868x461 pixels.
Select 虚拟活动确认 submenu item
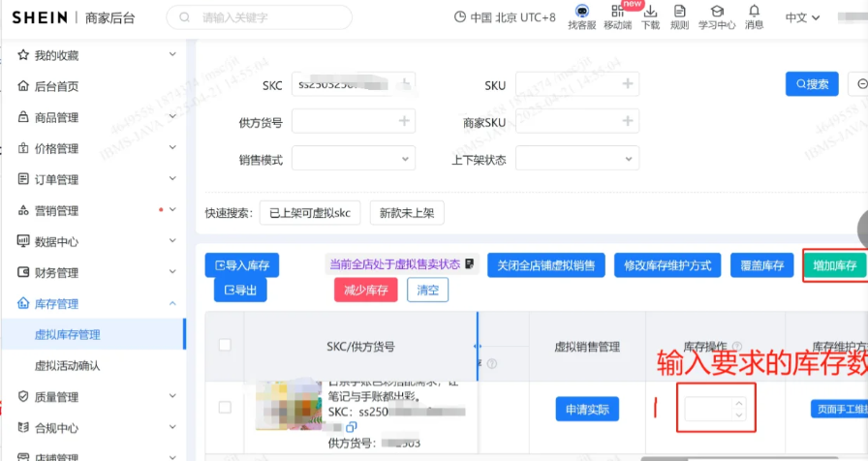click(68, 366)
